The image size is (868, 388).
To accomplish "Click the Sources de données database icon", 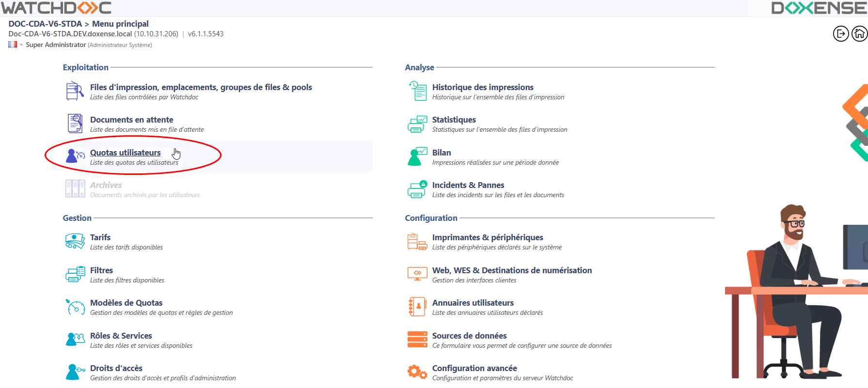I will coord(417,340).
